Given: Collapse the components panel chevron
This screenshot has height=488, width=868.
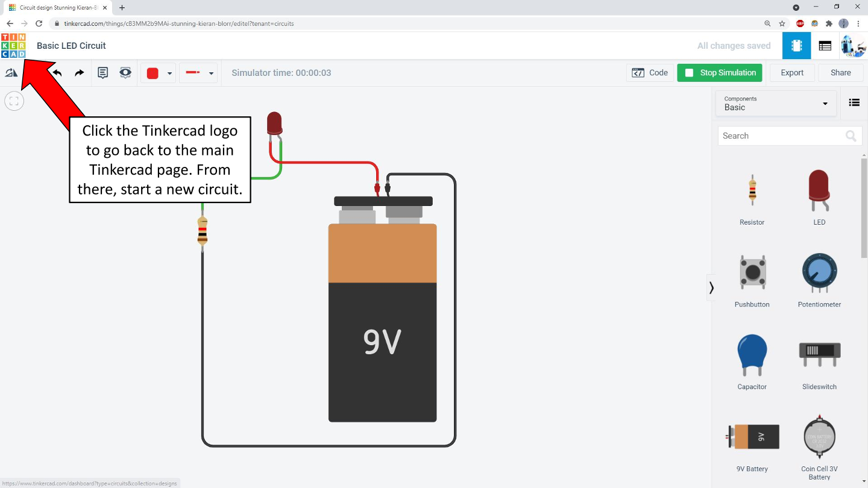Looking at the screenshot, I should pyautogui.click(x=711, y=288).
